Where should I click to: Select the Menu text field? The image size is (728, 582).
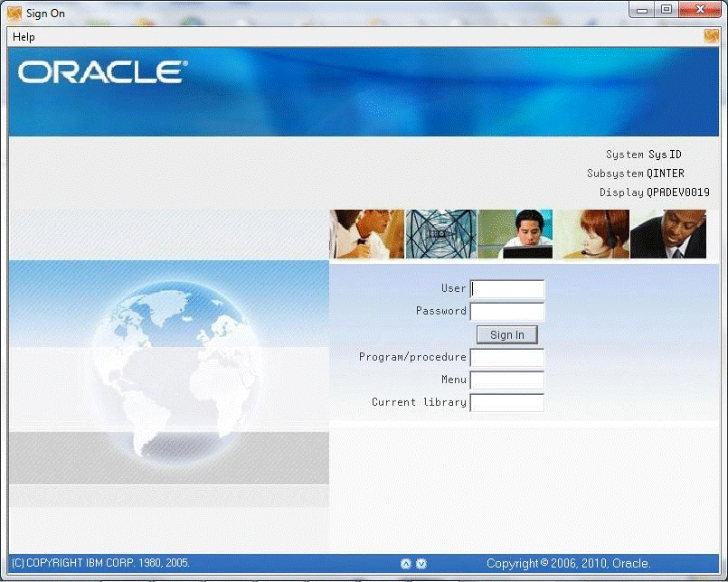[x=507, y=380]
